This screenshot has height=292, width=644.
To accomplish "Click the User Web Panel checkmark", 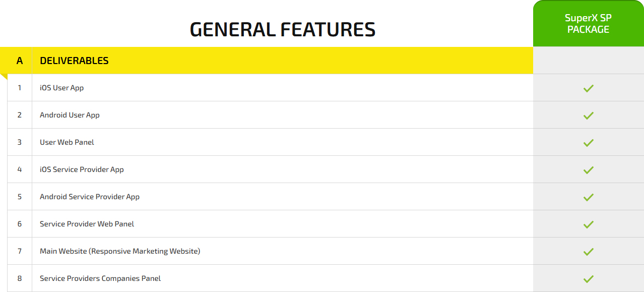I will coord(588,143).
